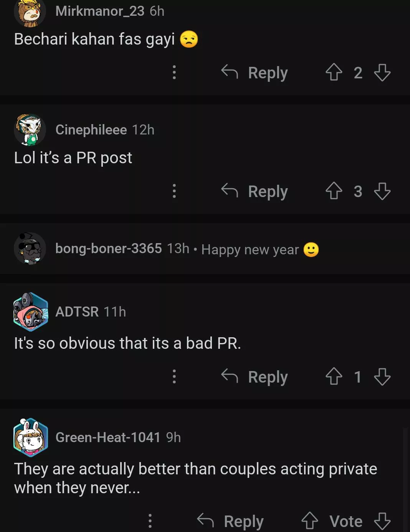Open options menu on Mirkmanor_23's comment
Viewport: 410px width, 532px height.
(x=174, y=72)
